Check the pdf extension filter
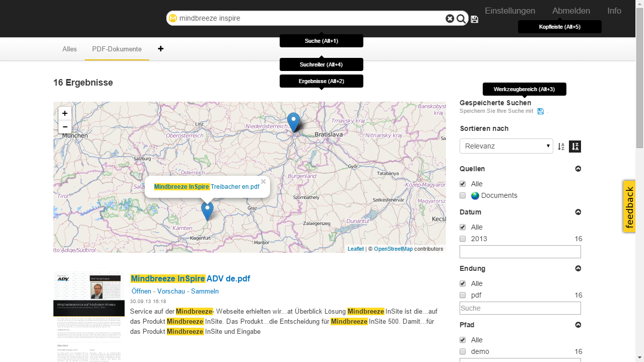Screen dimensions: 644x362 click(463, 295)
